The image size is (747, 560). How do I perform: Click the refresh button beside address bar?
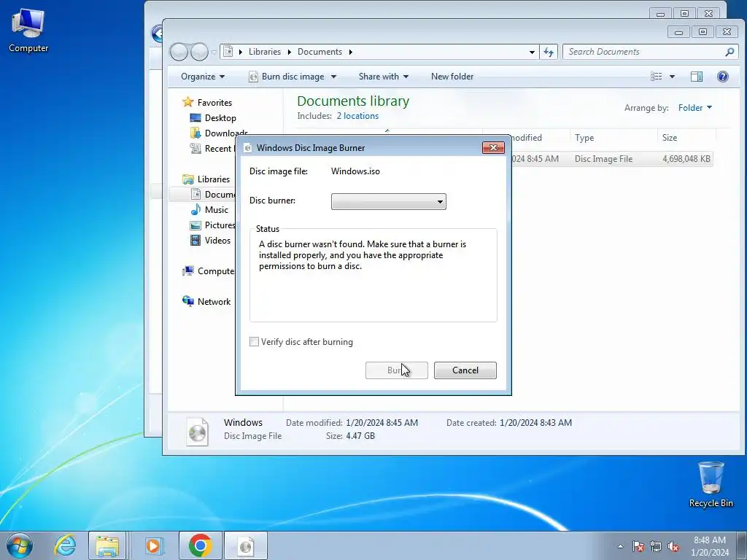coord(549,52)
